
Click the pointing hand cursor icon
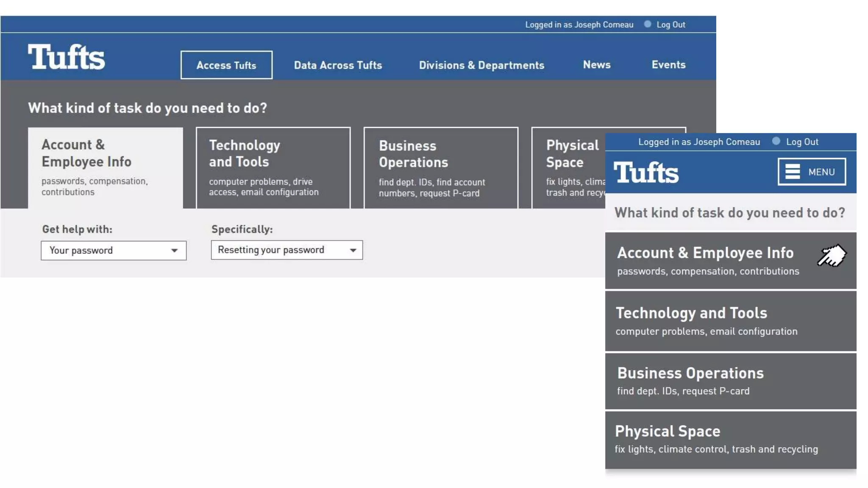click(832, 255)
